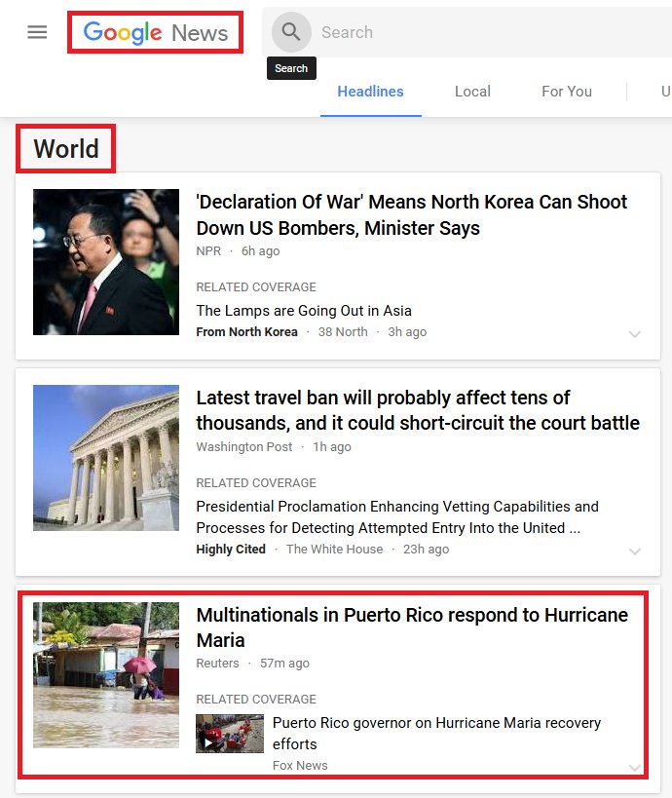Open the Supreme Court building thumbnail
The height and width of the screenshot is (798, 672).
[106, 458]
